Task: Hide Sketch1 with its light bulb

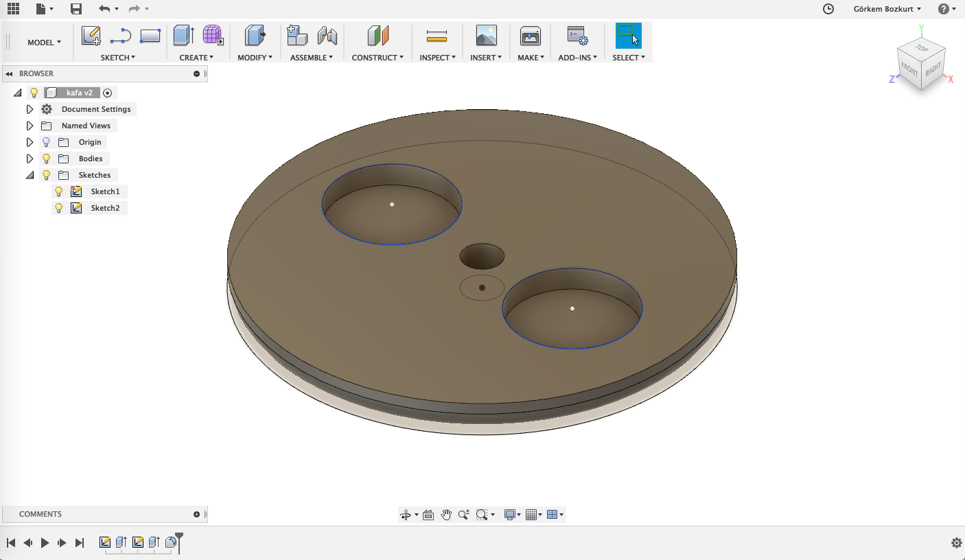Action: click(59, 191)
